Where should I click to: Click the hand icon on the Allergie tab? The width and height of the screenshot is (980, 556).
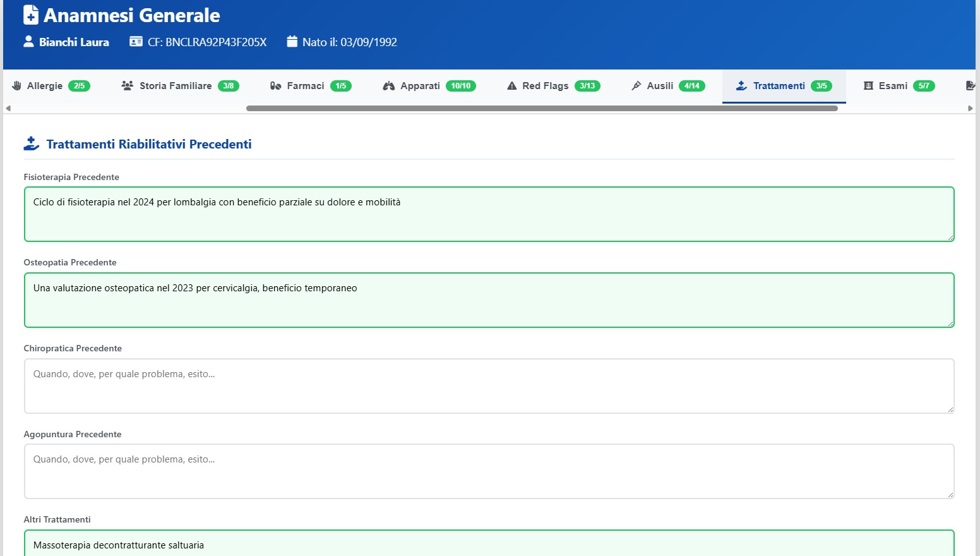pos(18,85)
